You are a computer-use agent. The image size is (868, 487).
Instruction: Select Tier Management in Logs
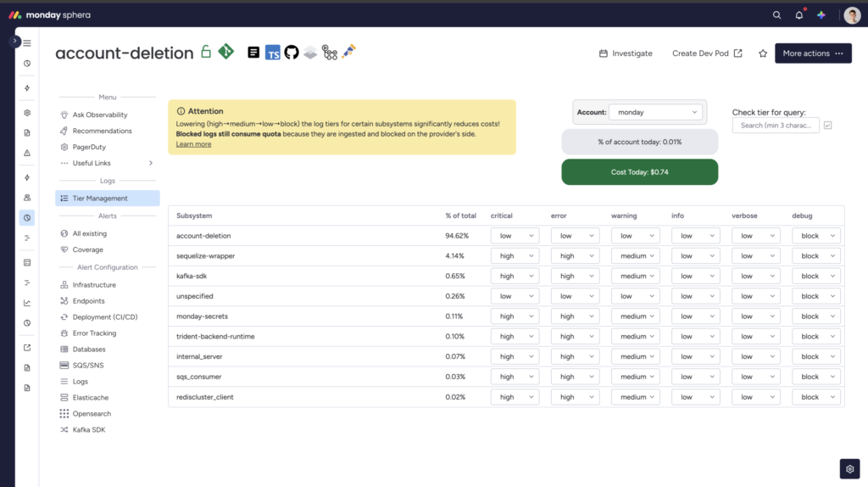point(108,198)
